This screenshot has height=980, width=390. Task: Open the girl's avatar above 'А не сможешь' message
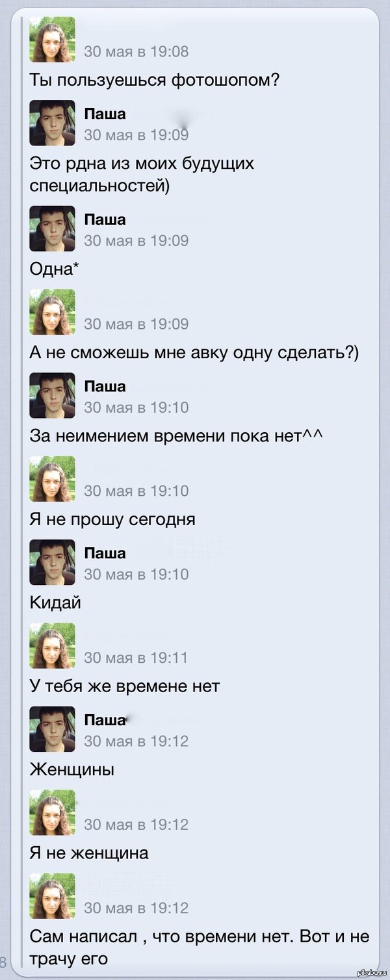[x=52, y=312]
